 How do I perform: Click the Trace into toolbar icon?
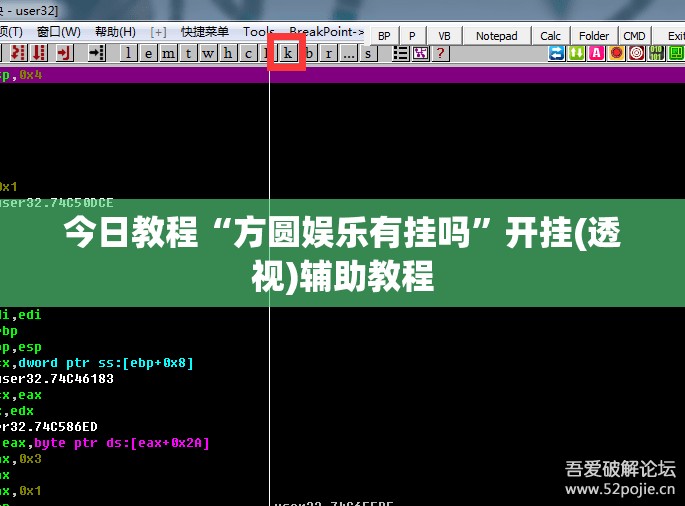pos(18,53)
